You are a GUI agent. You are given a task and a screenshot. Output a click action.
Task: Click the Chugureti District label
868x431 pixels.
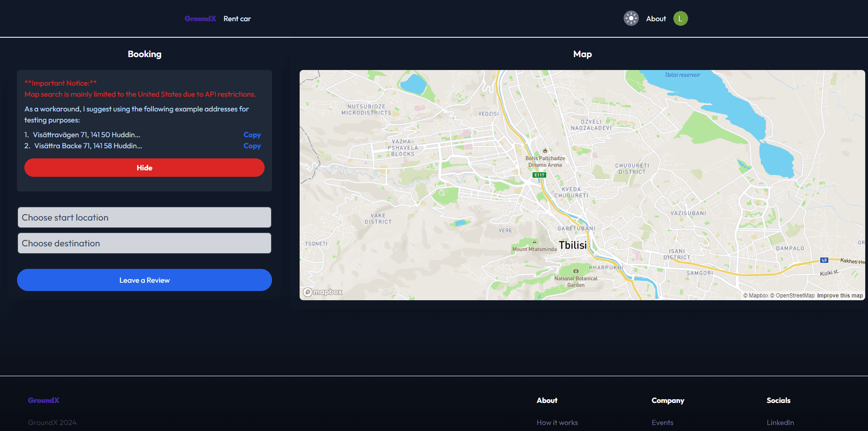coord(632,169)
